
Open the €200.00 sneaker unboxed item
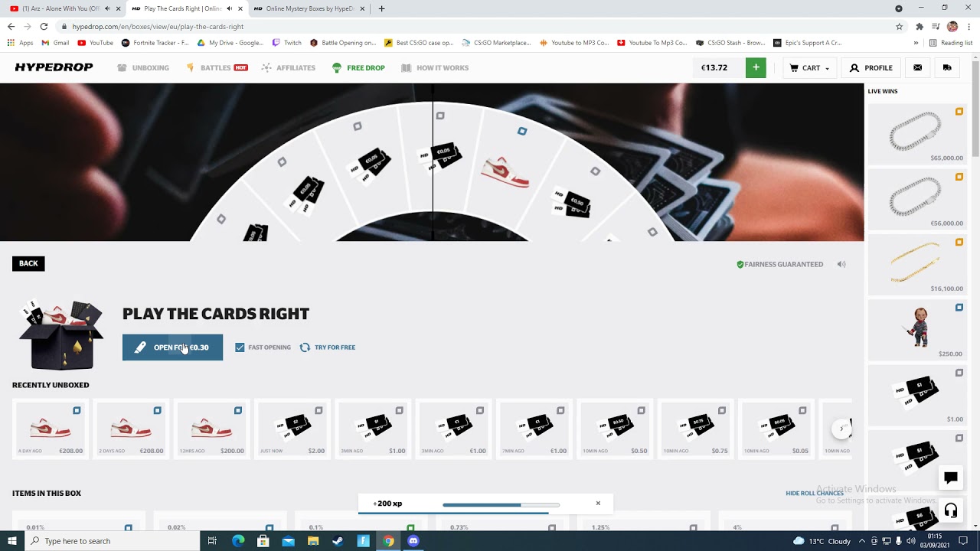(211, 429)
